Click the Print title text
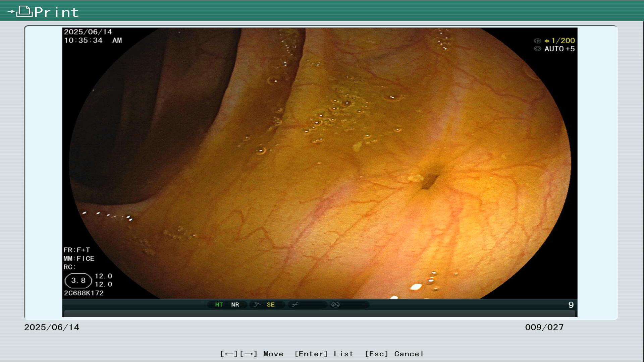The width and height of the screenshot is (644, 362). click(x=56, y=12)
